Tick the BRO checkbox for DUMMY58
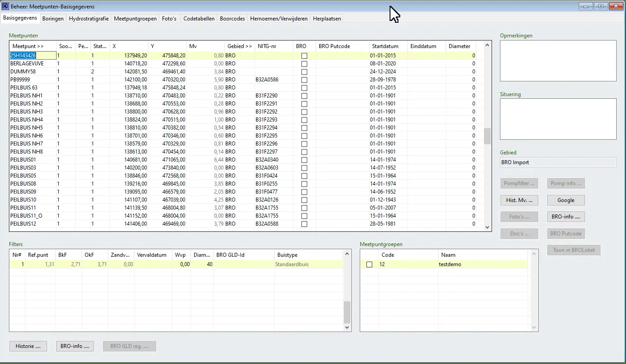 point(304,72)
